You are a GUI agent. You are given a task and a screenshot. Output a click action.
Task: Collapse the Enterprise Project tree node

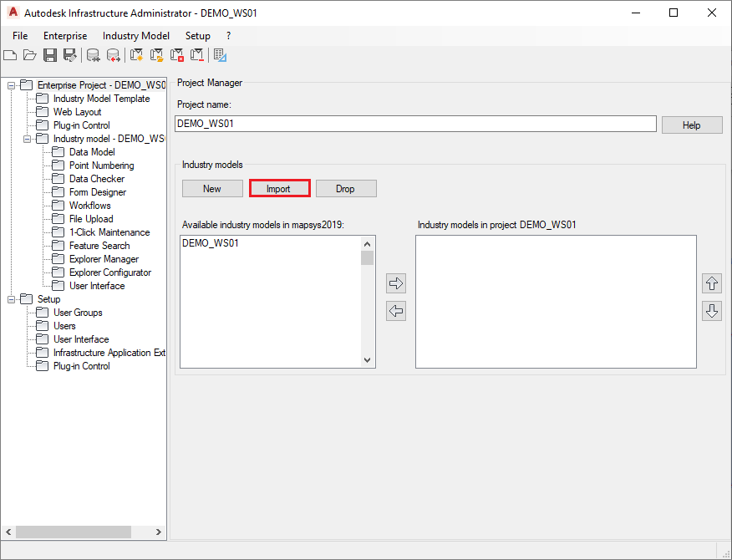point(11,85)
